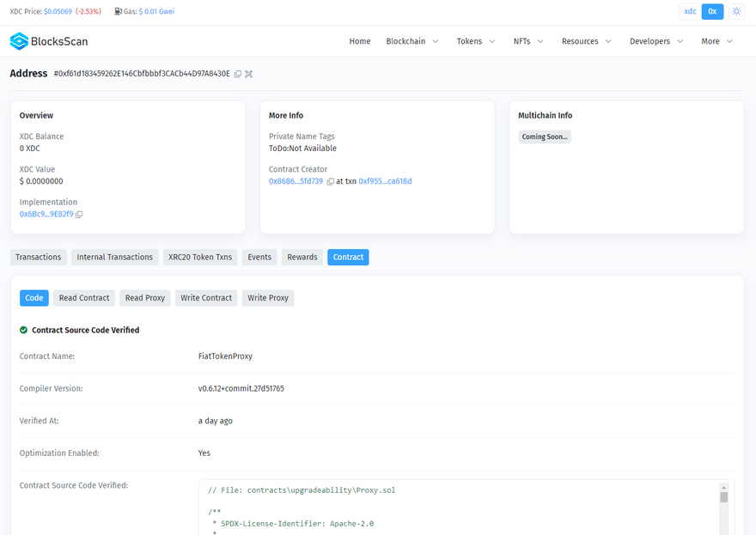Select the Read Proxy tab
Viewport: 756px width, 535px height.
coord(145,298)
